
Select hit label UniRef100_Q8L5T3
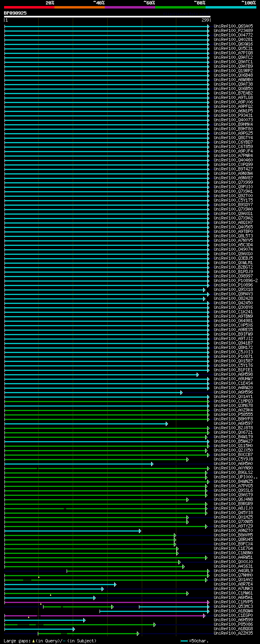tap(233, 236)
